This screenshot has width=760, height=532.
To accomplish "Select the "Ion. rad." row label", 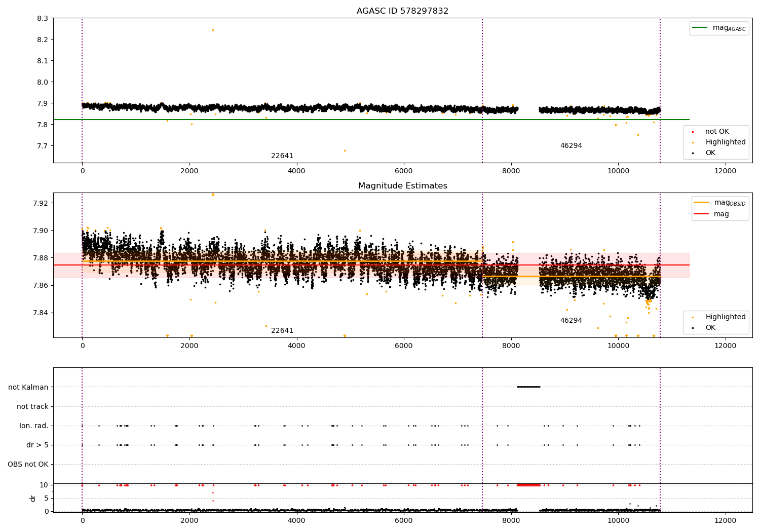I will pyautogui.click(x=34, y=426).
